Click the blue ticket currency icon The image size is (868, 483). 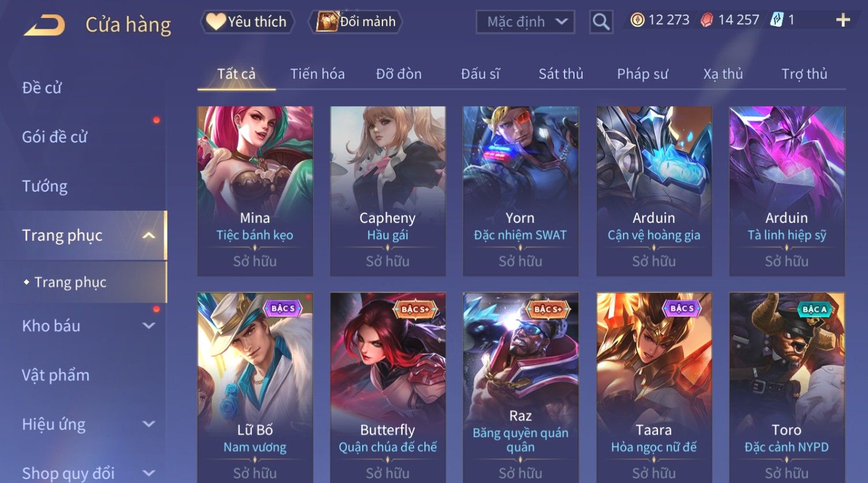pyautogui.click(x=777, y=20)
